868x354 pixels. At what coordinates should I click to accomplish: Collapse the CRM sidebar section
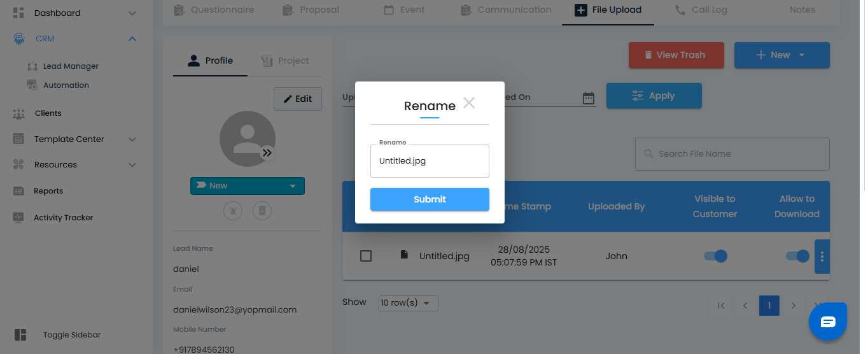point(132,39)
